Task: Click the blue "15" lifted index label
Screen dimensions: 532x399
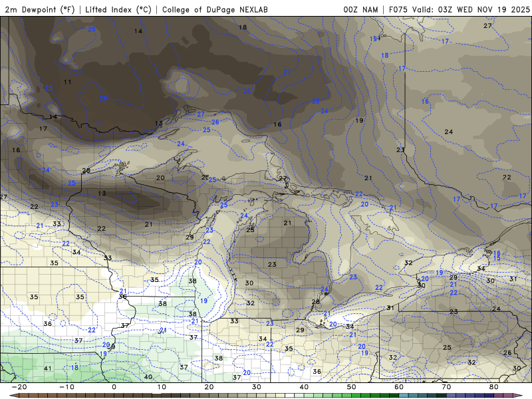Action: (x=497, y=259)
